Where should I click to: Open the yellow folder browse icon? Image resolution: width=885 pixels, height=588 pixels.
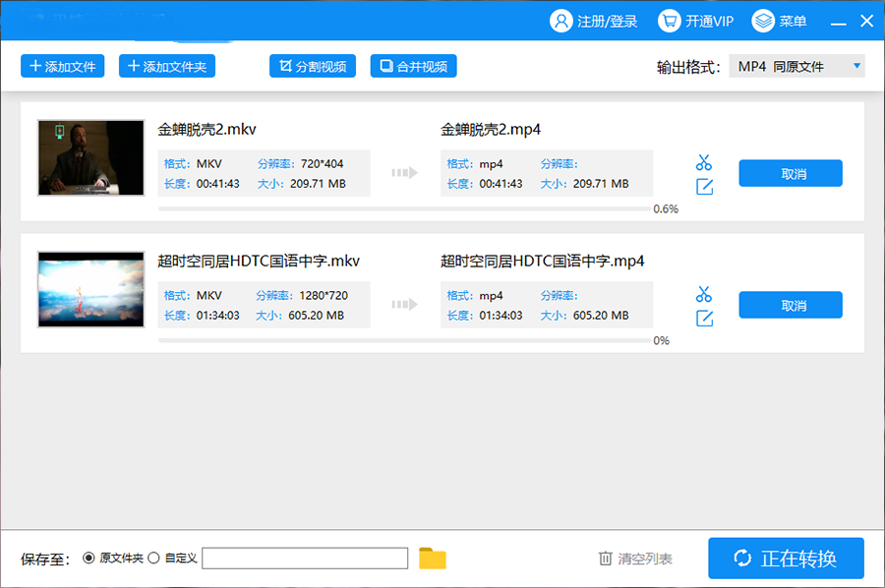(x=433, y=559)
